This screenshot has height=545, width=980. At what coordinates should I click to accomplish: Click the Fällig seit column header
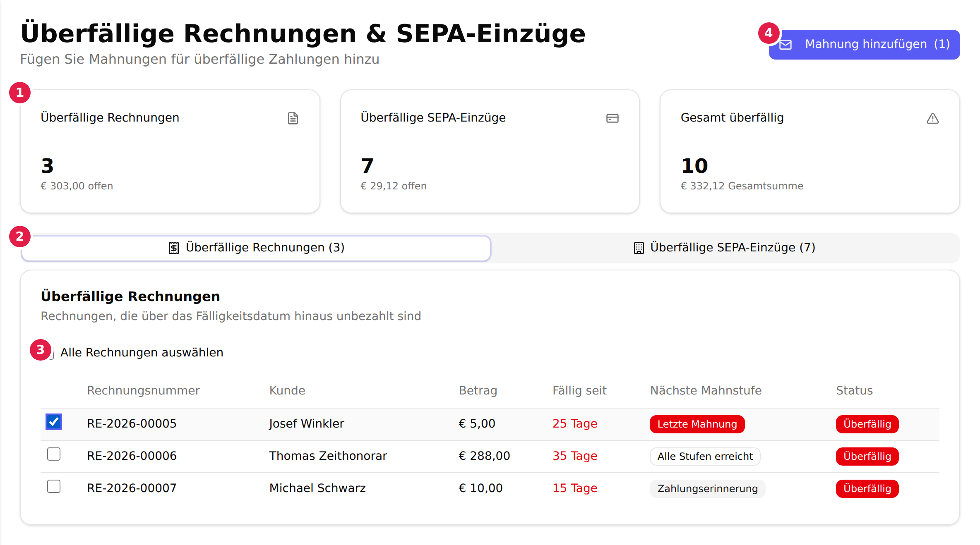coord(579,390)
